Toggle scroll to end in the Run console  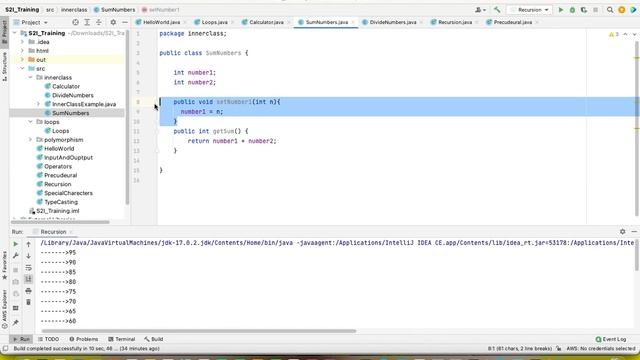click(28, 279)
